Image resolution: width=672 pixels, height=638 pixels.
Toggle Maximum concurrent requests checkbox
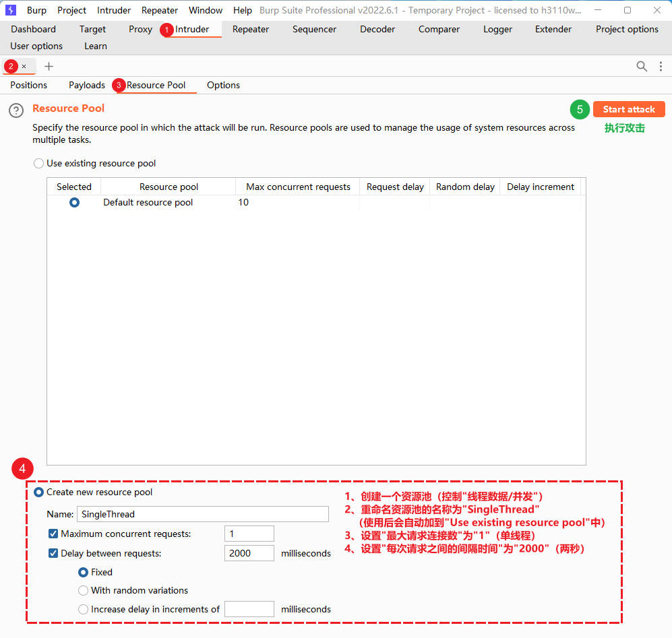[53, 534]
